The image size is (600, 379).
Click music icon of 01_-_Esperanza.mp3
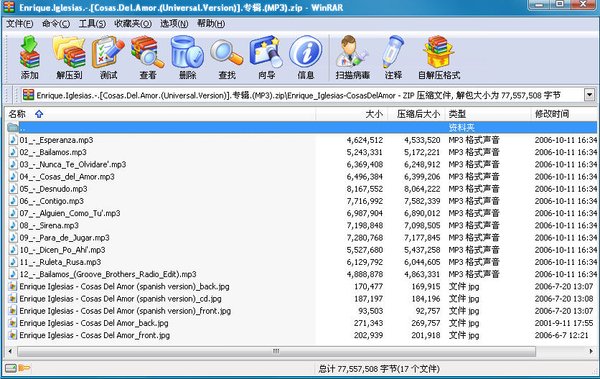[x=13, y=140]
